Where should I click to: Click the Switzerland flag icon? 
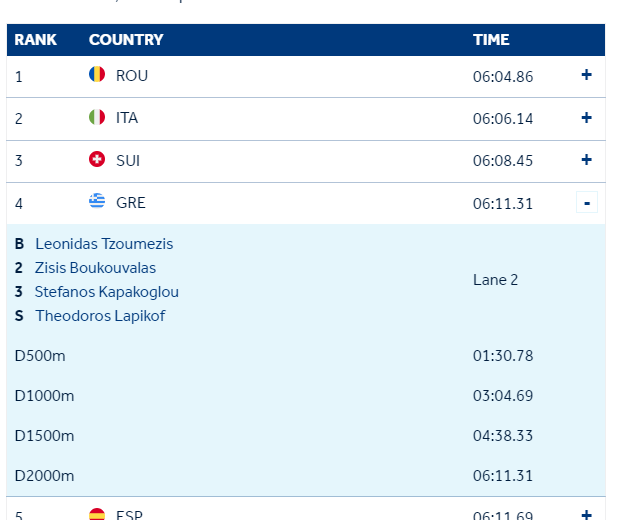97,159
